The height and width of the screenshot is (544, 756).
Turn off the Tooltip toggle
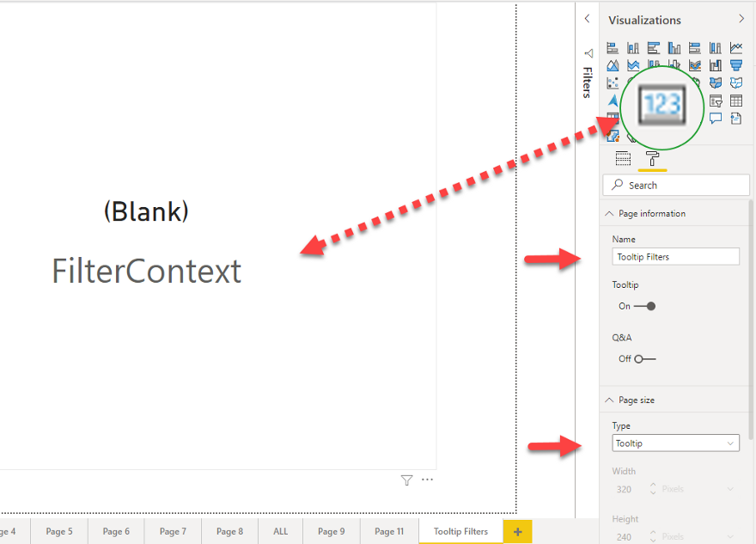pyautogui.click(x=649, y=305)
